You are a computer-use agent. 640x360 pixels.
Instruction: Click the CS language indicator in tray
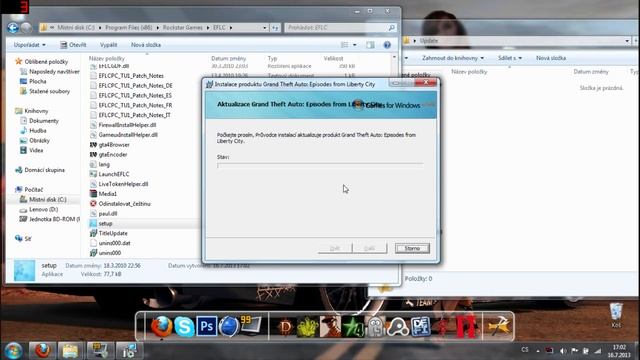pyautogui.click(x=525, y=350)
